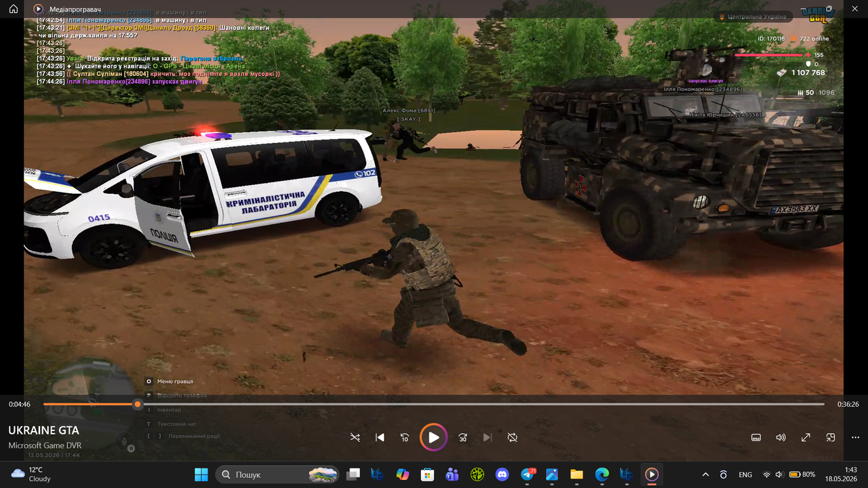Toggle repeat mode
Image resolution: width=868 pixels, height=488 pixels.
512,438
